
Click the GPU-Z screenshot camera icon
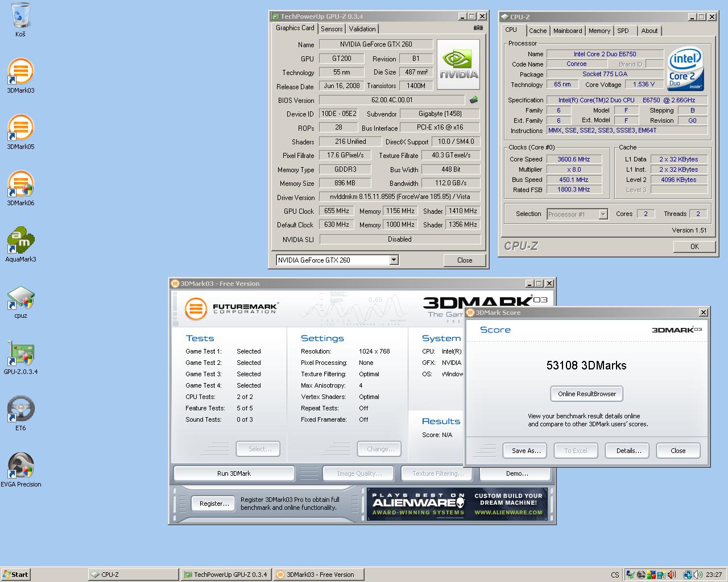[478, 28]
